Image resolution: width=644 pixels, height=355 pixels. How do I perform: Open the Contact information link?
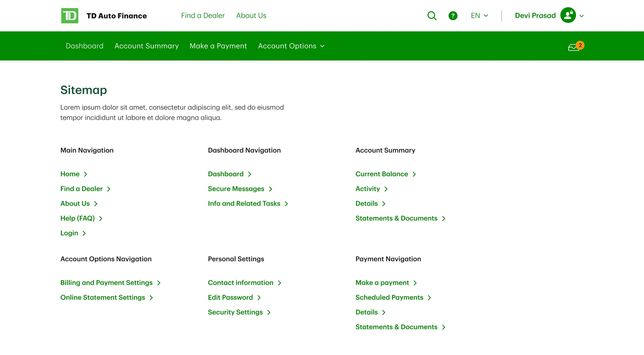click(x=245, y=283)
